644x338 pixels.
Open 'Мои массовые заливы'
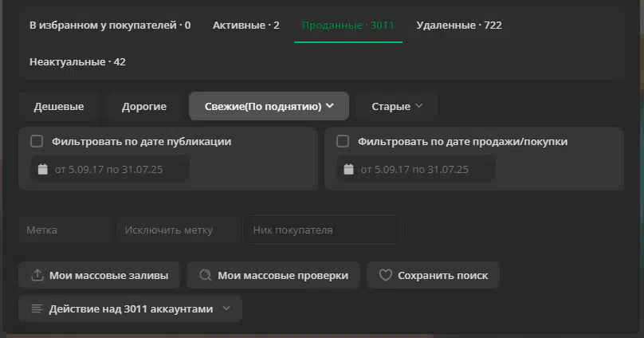click(99, 275)
